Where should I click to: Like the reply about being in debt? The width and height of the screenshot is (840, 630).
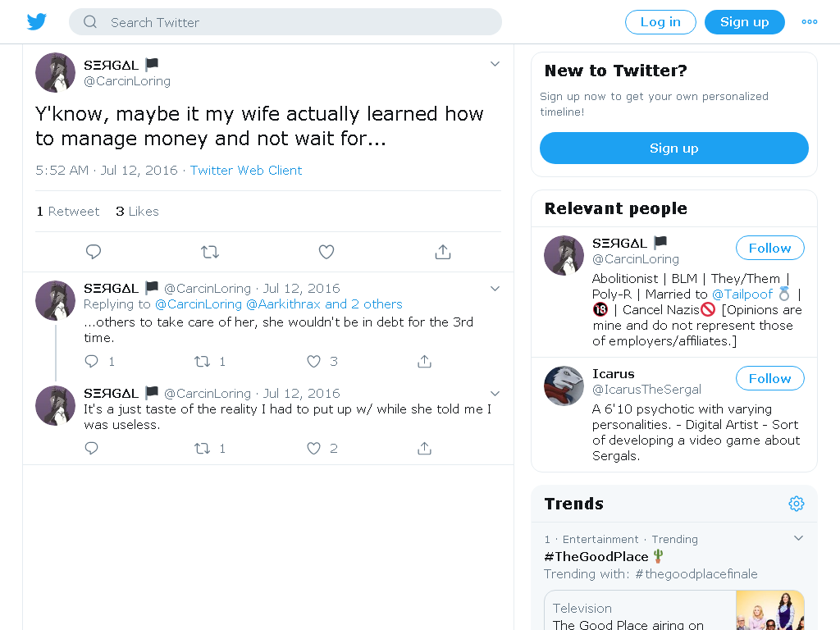click(314, 361)
